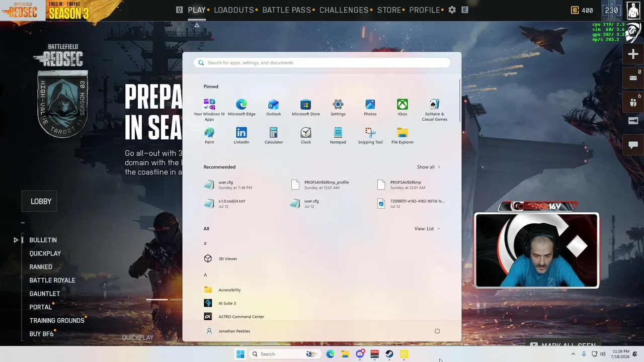Click the Windows Start button

coord(240,354)
